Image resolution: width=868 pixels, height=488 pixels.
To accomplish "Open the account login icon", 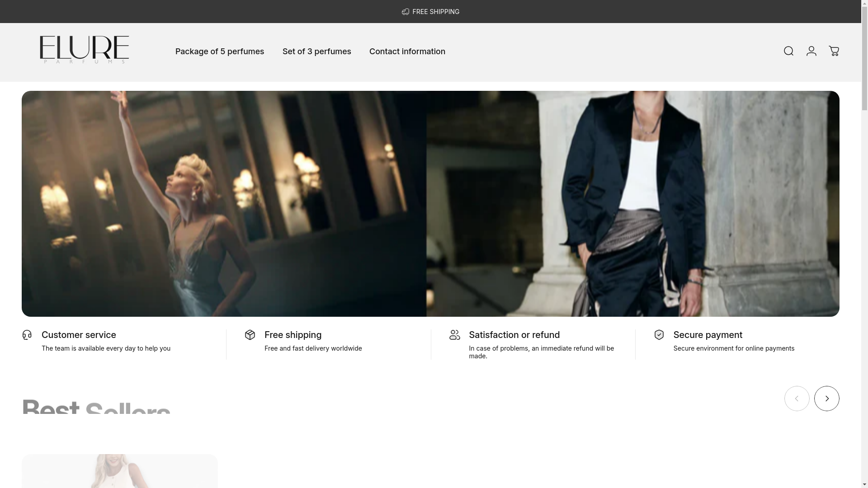I will (811, 51).
